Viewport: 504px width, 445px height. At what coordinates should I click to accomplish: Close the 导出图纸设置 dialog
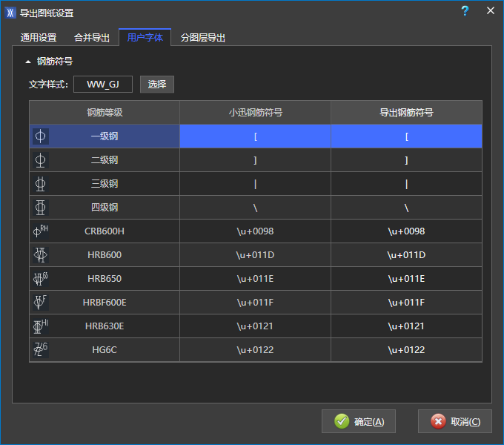click(x=491, y=10)
